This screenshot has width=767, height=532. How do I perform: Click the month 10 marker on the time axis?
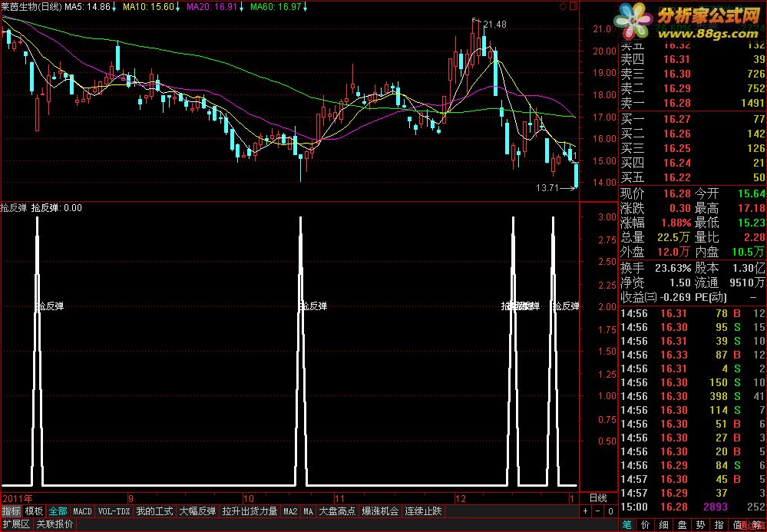pyautogui.click(x=249, y=499)
